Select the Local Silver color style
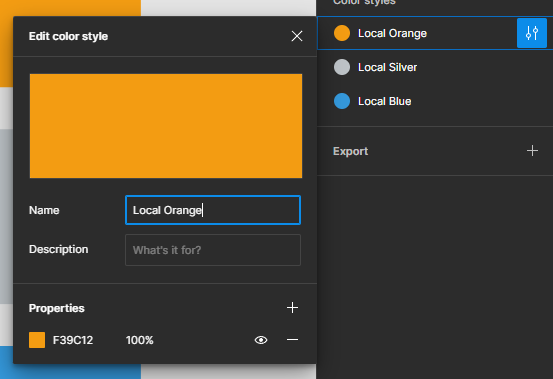This screenshot has height=379, width=553. pyautogui.click(x=435, y=67)
